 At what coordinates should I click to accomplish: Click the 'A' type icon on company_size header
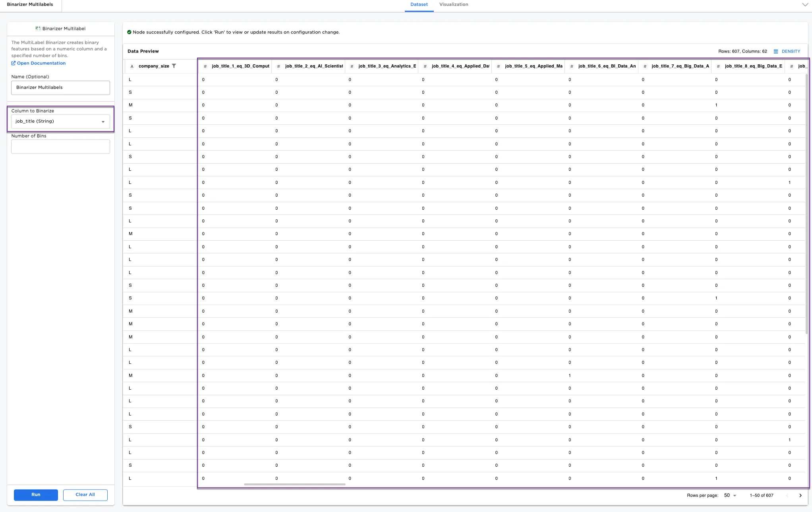coord(132,66)
